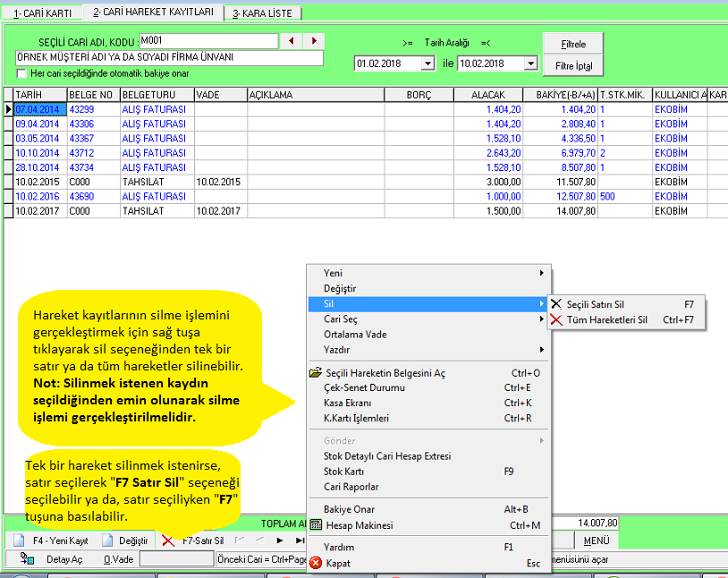Viewport: 728px width, 578px height.
Task: Click the customer name field ÖRNEK MÜŞTERİ ADI
Action: pyautogui.click(x=169, y=57)
